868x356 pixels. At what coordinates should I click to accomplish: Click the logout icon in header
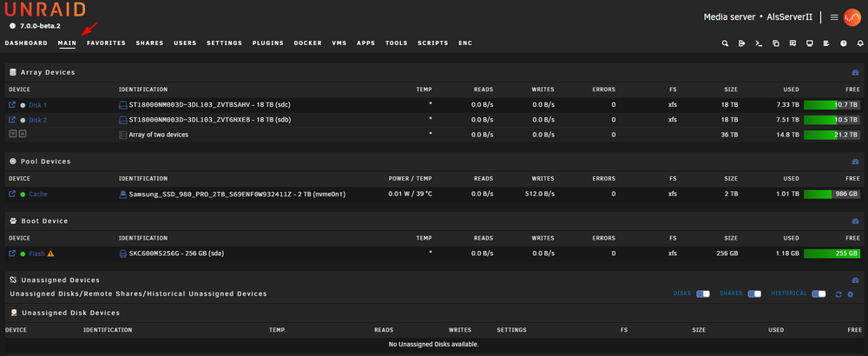click(742, 43)
